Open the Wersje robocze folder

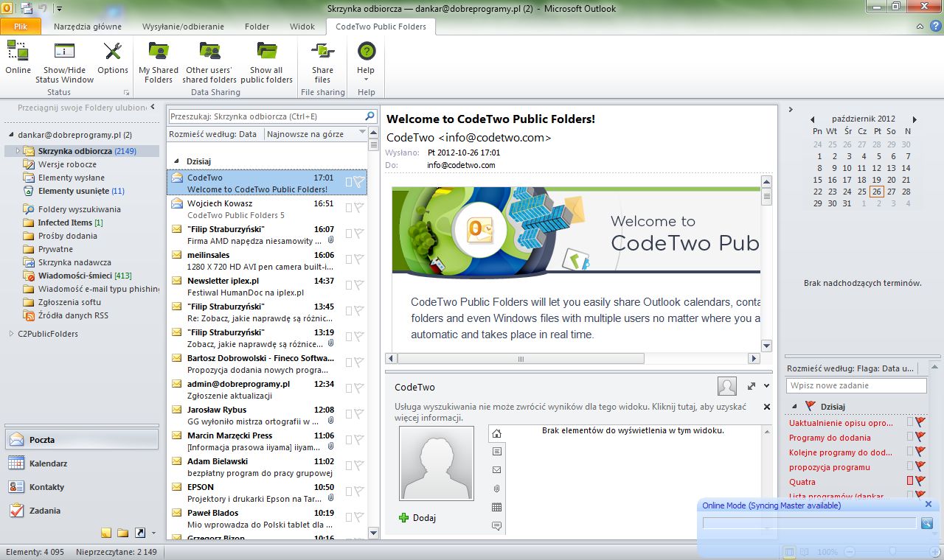coord(67,164)
